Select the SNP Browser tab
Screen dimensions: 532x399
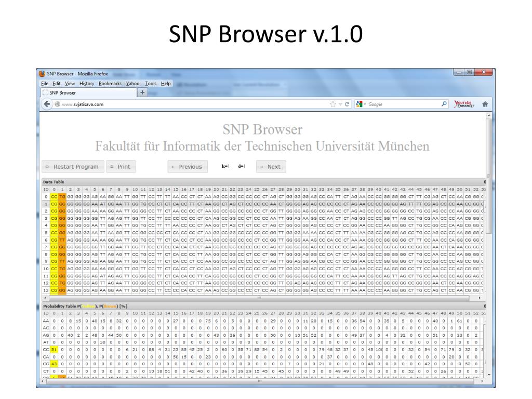pos(88,92)
